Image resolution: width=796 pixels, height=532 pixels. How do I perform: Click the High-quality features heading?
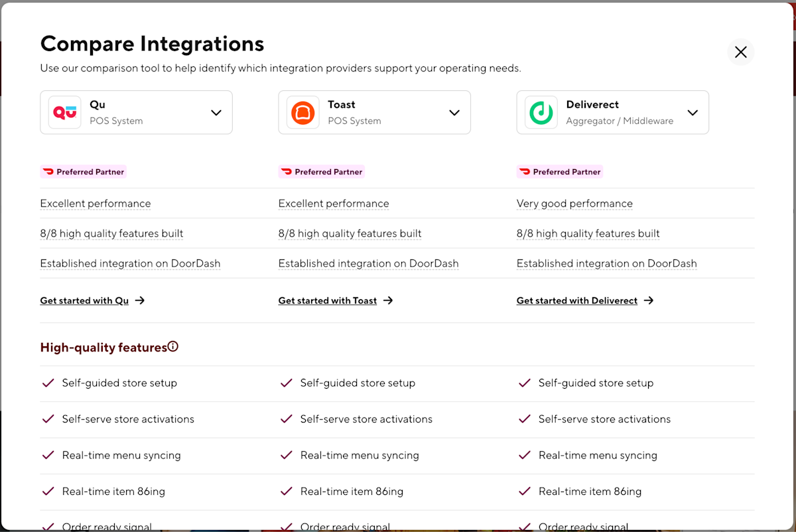point(103,347)
